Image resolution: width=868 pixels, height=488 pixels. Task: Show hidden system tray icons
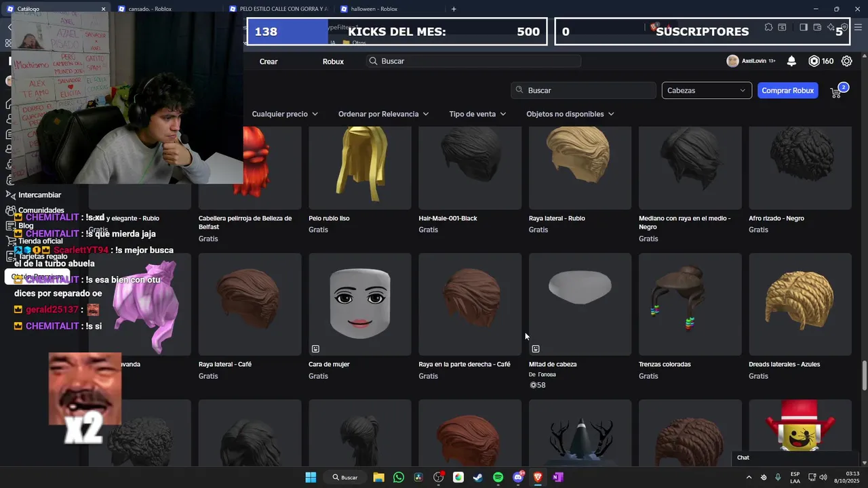coord(749,477)
